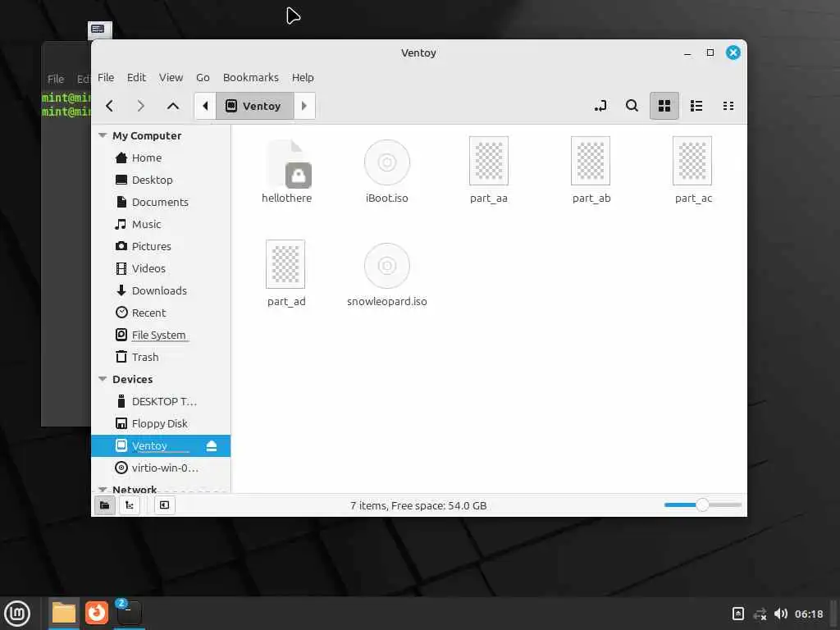The width and height of the screenshot is (840, 630).
Task: Open Trash in the sidebar
Action: point(161,358)
